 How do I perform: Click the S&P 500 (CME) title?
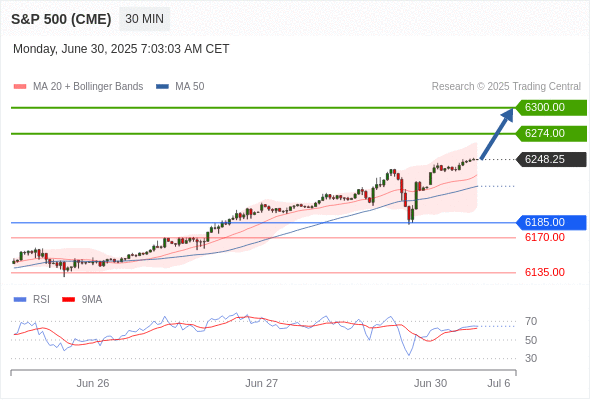click(61, 19)
